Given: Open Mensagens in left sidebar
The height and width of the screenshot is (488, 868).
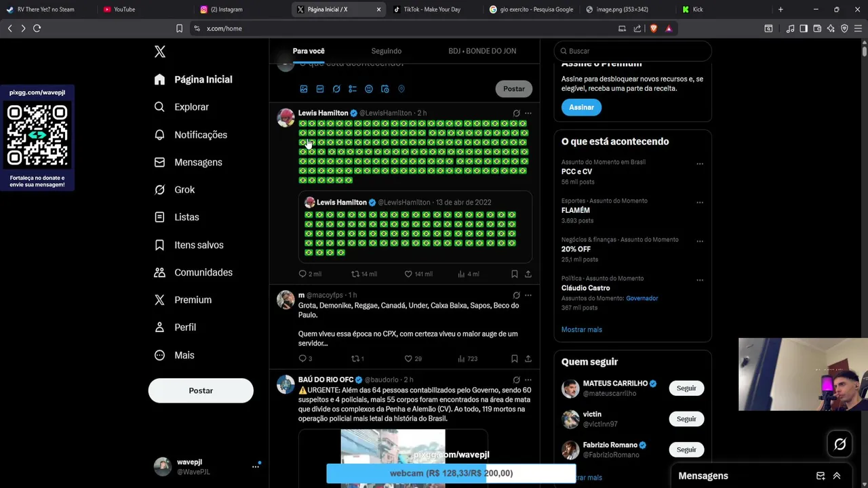Looking at the screenshot, I should pos(189,162).
